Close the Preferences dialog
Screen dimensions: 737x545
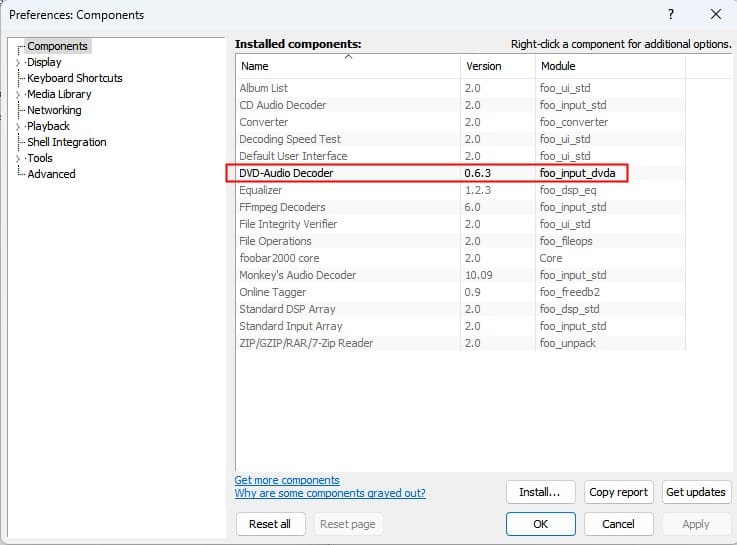(x=715, y=14)
